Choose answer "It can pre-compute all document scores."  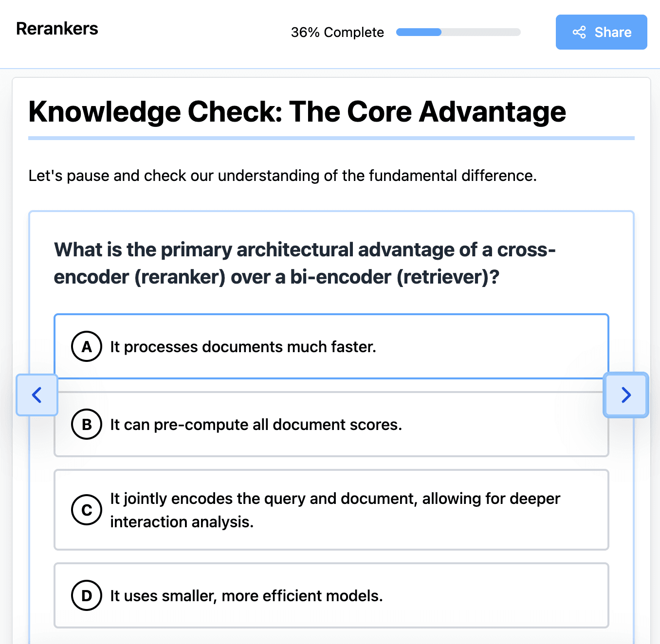256,425
